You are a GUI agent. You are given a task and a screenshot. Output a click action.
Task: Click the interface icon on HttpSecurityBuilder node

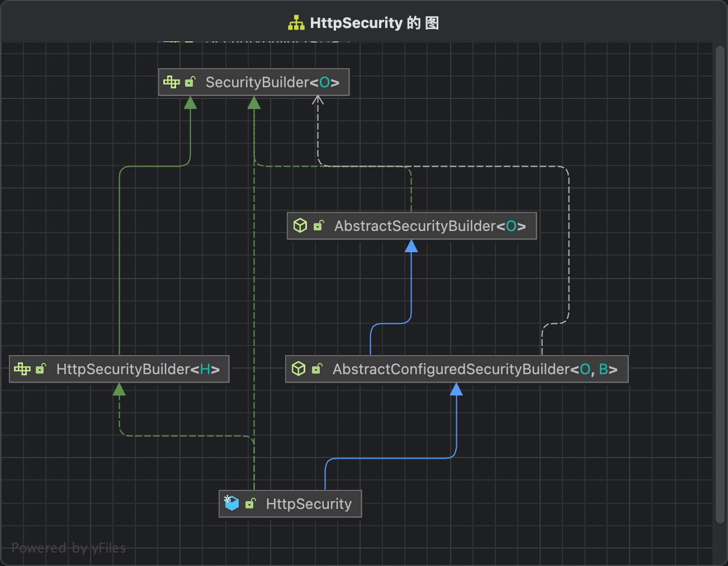tap(22, 369)
